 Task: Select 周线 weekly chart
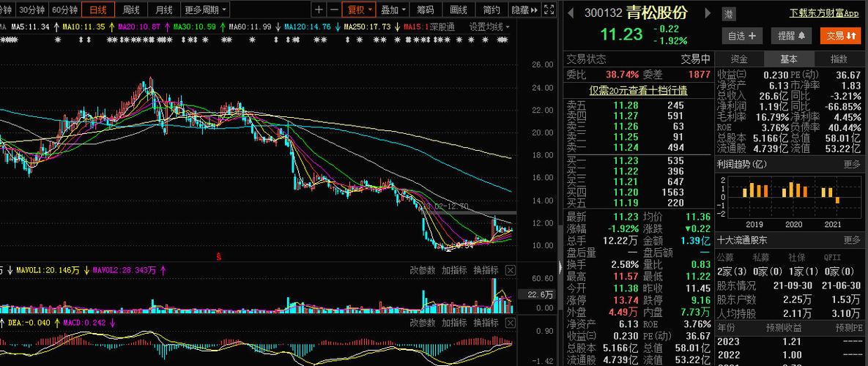[131, 10]
